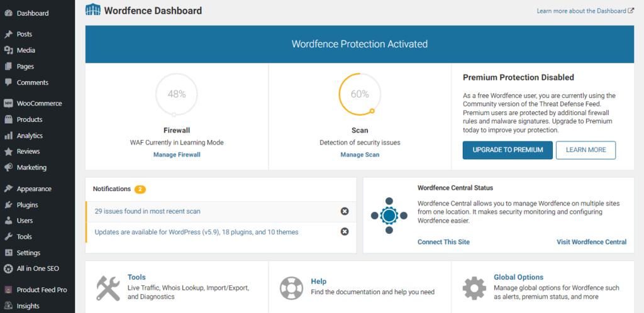Click the Wordfence logo icon in header
This screenshot has height=313, width=644.
tap(92, 10)
